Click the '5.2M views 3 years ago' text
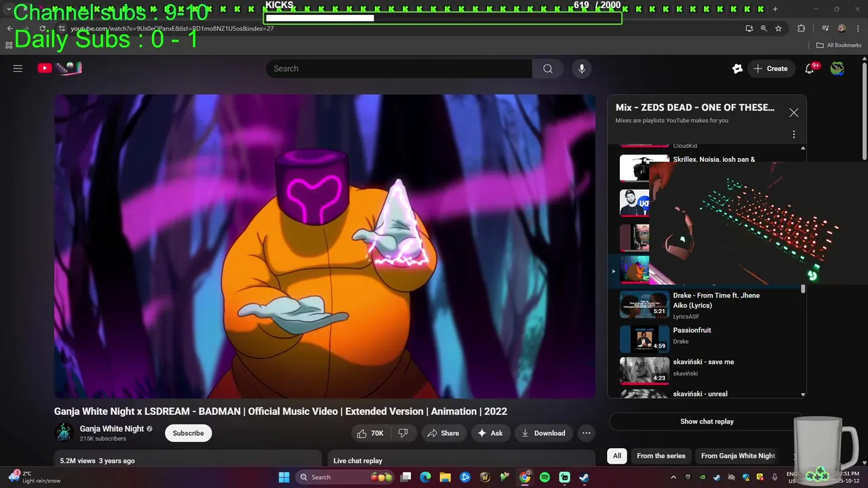868x488 pixels. (x=97, y=461)
